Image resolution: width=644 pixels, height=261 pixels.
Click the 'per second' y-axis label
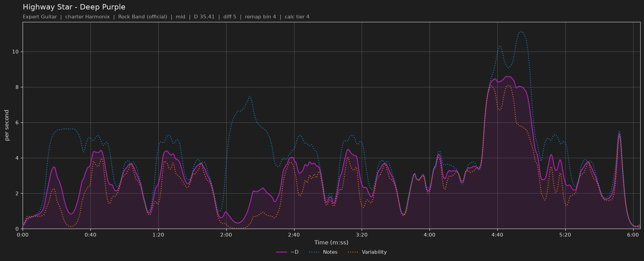tap(7, 125)
